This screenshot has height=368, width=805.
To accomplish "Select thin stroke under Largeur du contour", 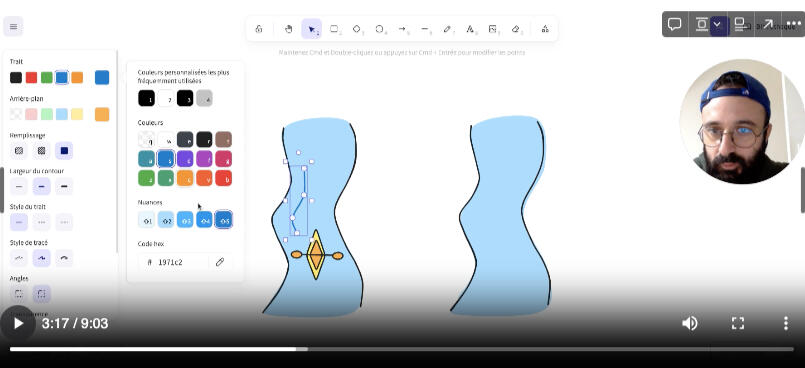I will coord(19,186).
